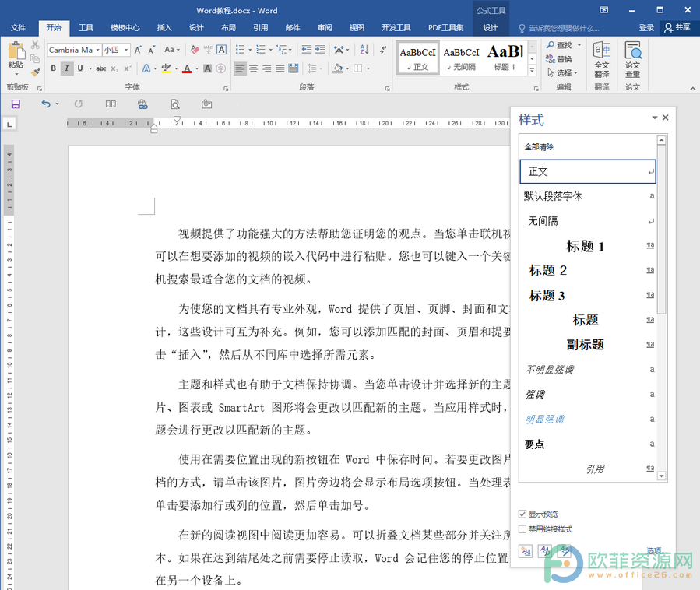Increase the paragraph indent
The image size is (700, 590).
(x=320, y=50)
